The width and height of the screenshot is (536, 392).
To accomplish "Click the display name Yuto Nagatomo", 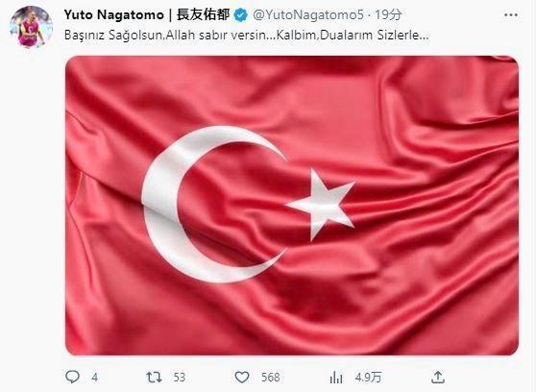I will (114, 14).
